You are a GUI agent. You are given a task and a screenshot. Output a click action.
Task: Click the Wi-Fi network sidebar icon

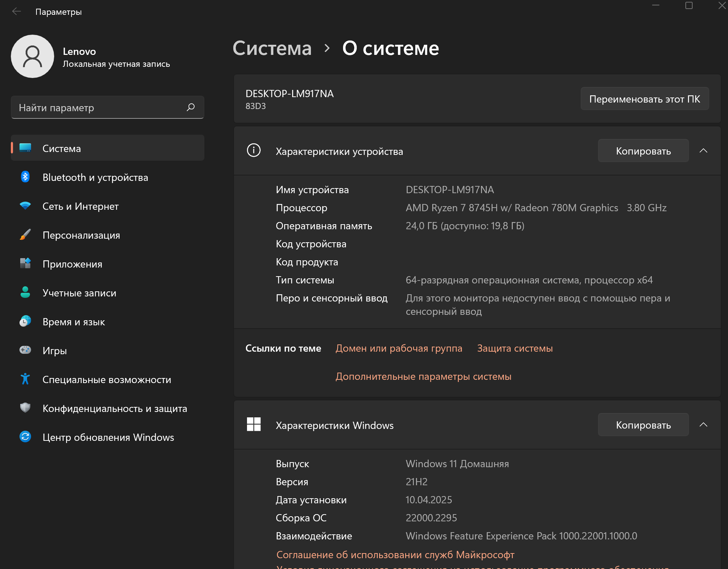[x=25, y=206]
